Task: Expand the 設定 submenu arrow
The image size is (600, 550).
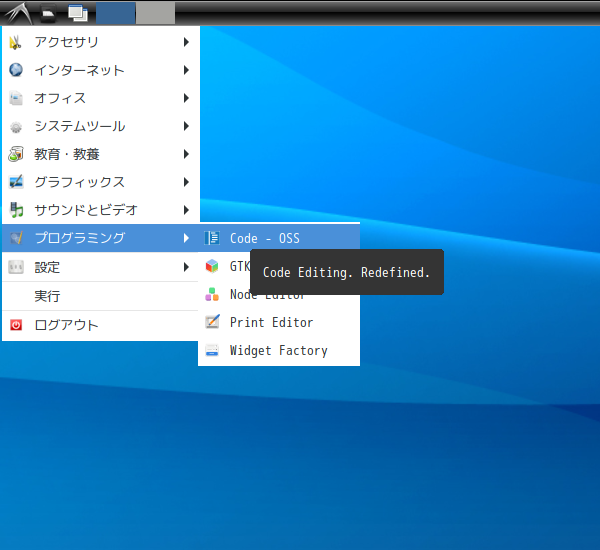Action: coord(186,267)
